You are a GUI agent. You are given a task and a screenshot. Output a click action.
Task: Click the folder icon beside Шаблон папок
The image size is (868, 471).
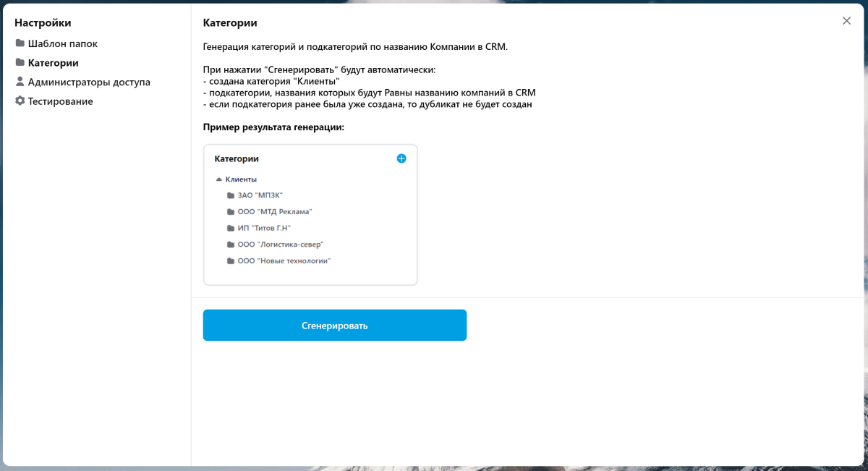(20, 43)
